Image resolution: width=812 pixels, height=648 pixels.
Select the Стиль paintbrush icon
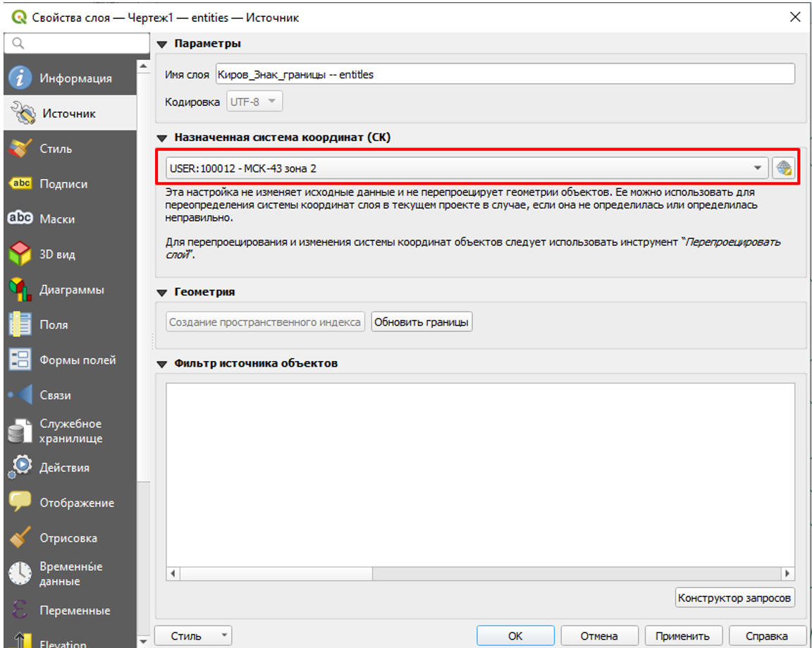point(20,149)
